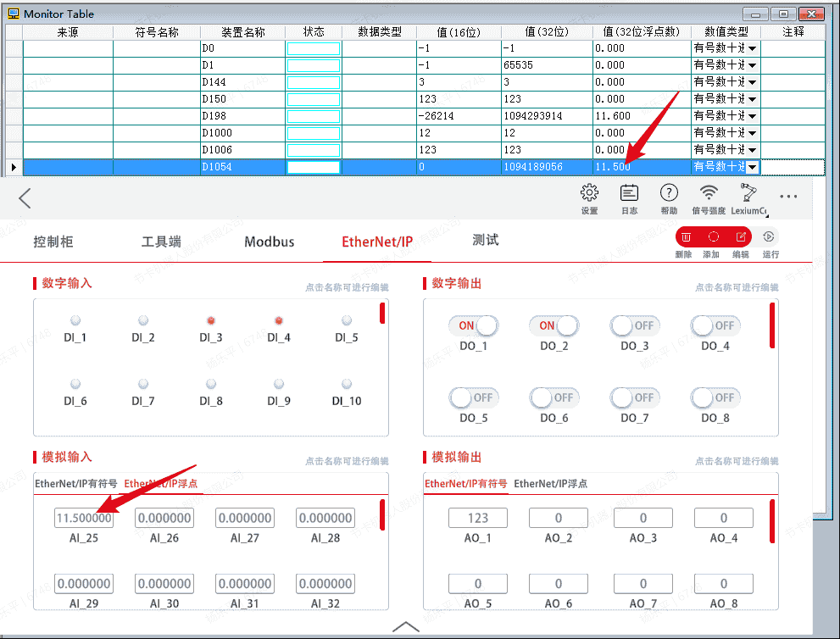Click the 信号强度 Wi-Fi signal icon

click(x=709, y=194)
